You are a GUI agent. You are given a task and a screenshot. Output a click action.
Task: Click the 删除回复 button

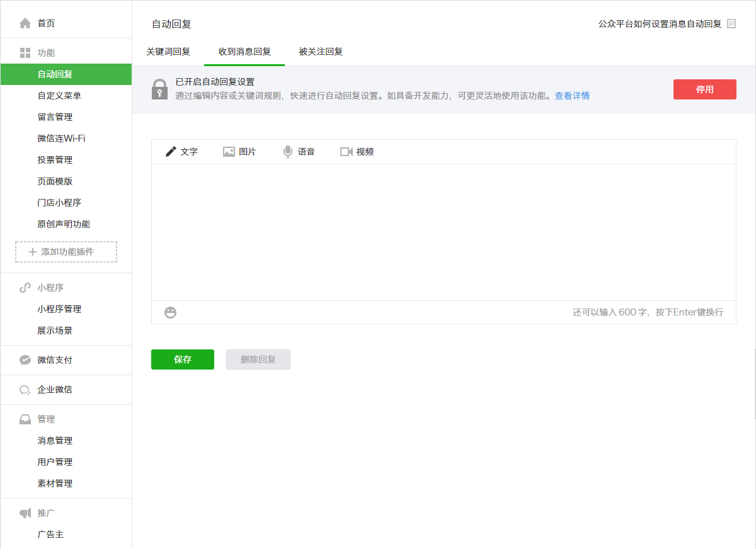[x=258, y=359]
